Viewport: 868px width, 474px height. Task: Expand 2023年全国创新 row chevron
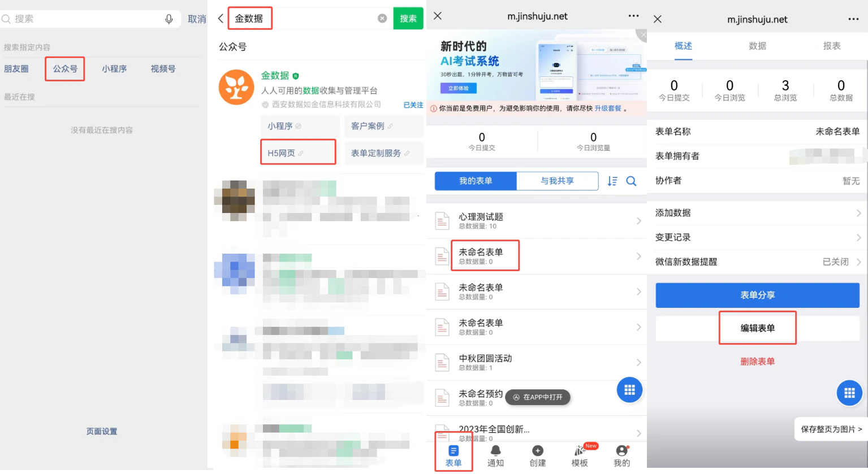[x=638, y=433]
